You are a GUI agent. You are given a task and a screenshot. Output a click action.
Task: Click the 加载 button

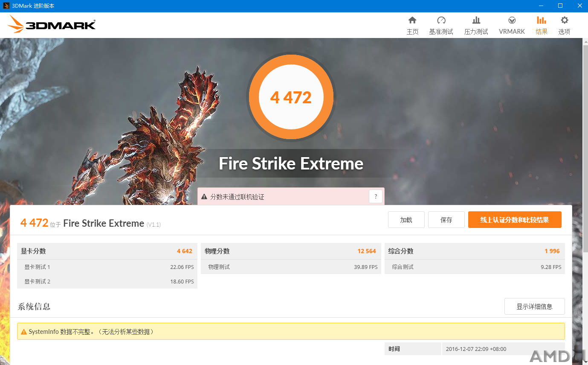tap(406, 220)
